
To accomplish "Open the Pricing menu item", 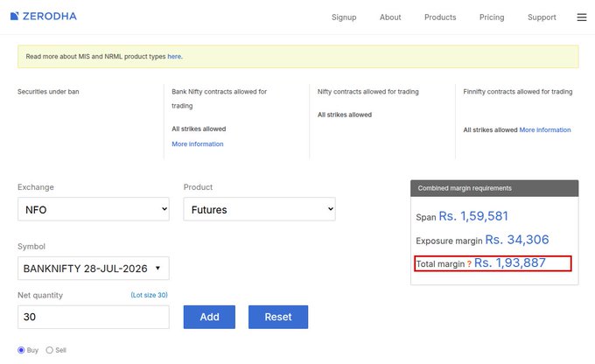I will (492, 17).
